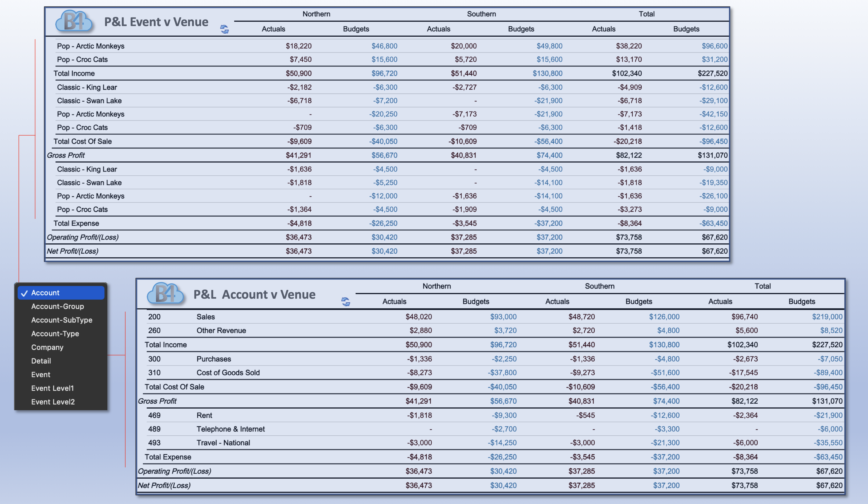This screenshot has width=868, height=504.
Task: Click account number 310
Action: [154, 372]
